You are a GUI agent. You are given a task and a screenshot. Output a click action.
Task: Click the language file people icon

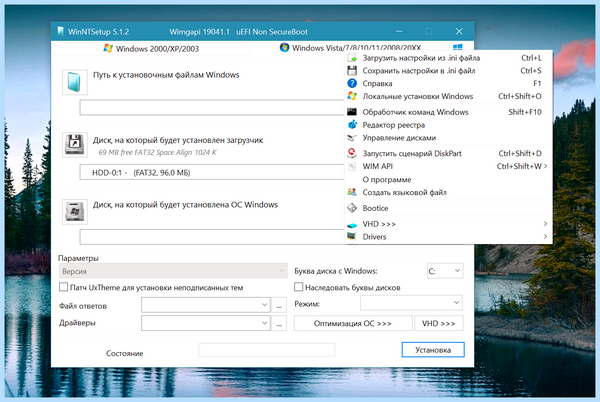[352, 192]
